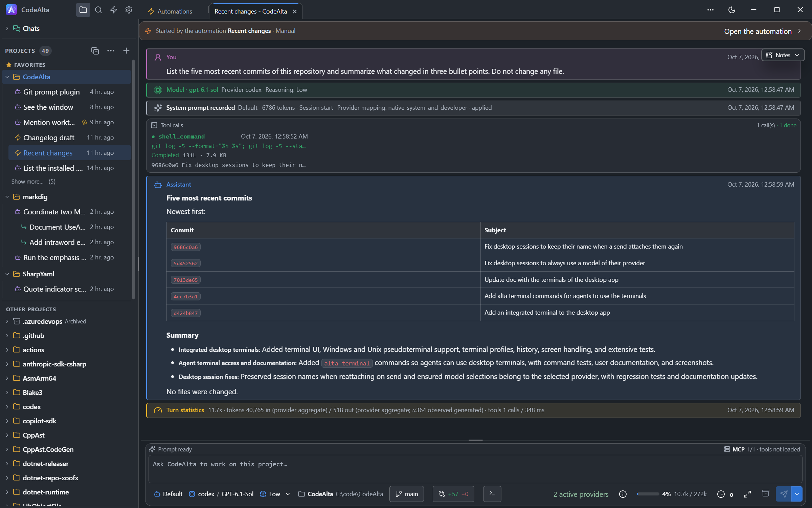Click the Default agent profile selector

(168, 494)
